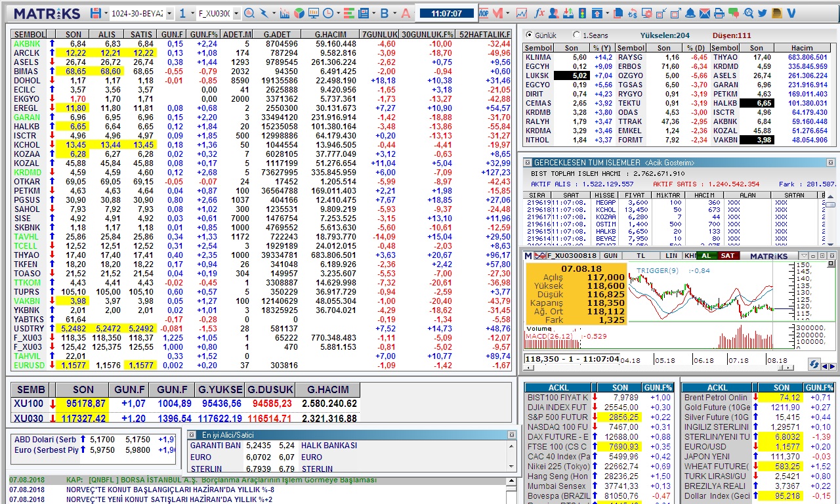Click the red A font icon
Image resolution: width=840 pixels, height=504 pixels.
[406, 13]
